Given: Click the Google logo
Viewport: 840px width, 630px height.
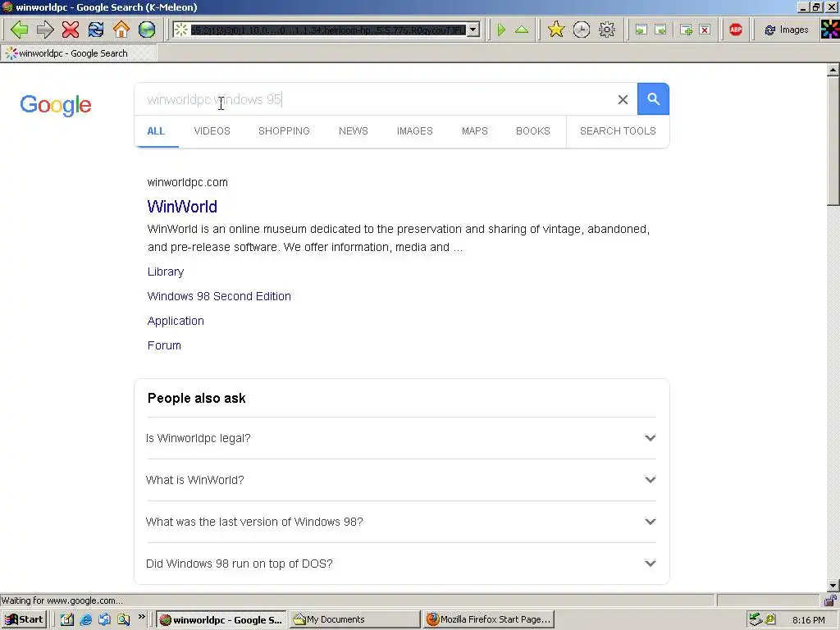Looking at the screenshot, I should tap(56, 105).
